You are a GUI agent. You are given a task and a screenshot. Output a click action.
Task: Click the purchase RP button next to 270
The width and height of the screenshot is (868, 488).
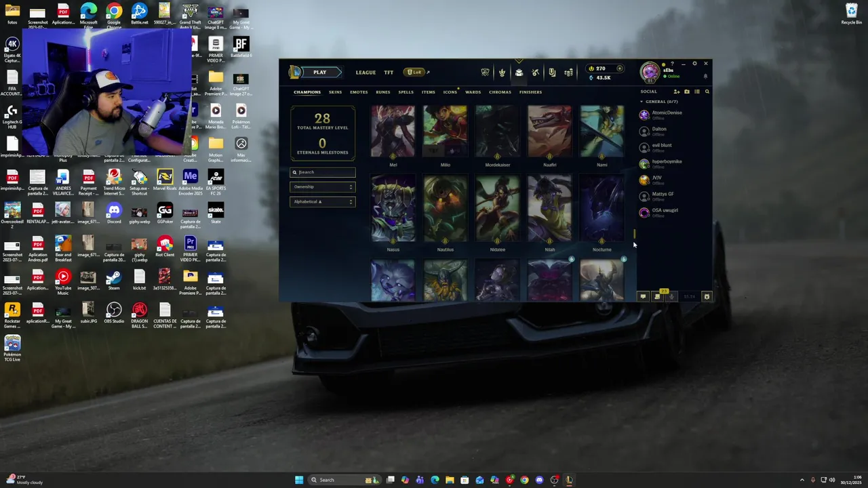coord(619,68)
